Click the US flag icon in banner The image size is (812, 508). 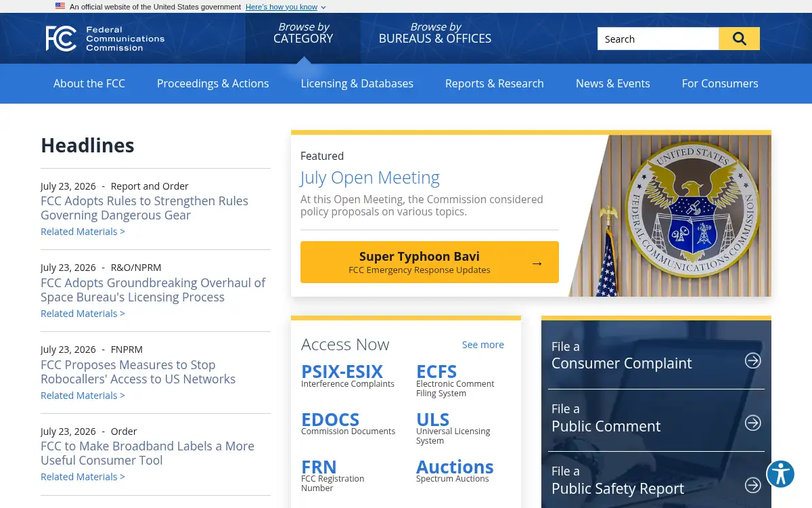pyautogui.click(x=60, y=6)
